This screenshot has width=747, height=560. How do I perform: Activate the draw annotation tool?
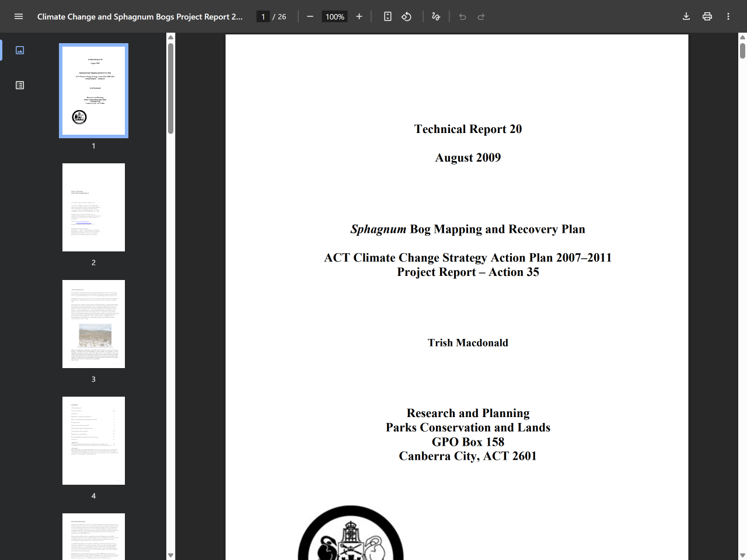[436, 16]
